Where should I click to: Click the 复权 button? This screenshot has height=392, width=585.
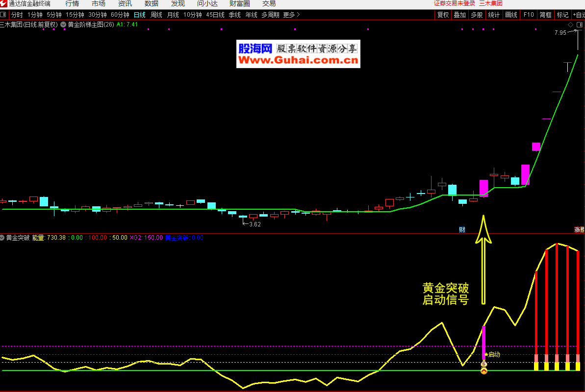click(x=443, y=15)
